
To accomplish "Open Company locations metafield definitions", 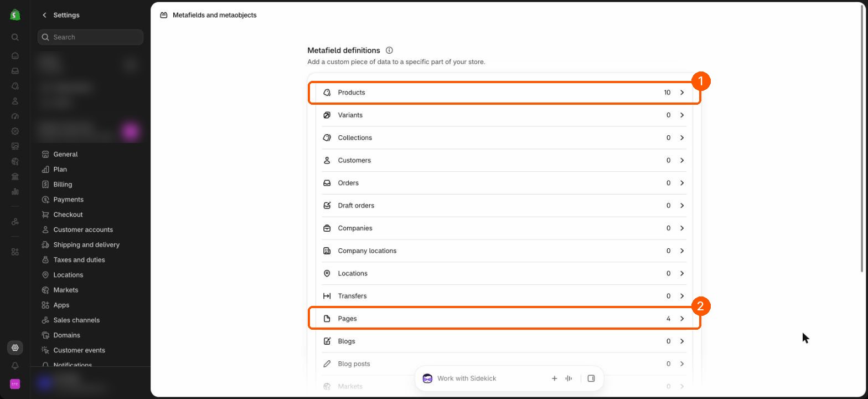I will pyautogui.click(x=504, y=250).
